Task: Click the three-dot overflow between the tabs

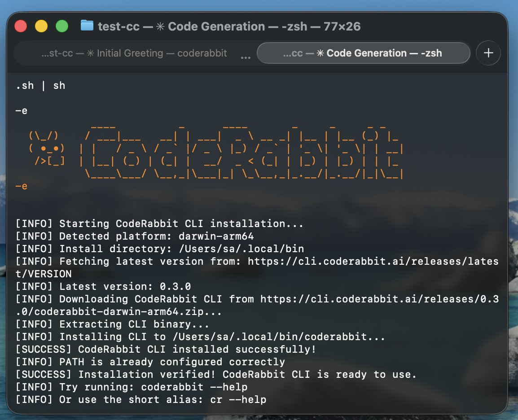Action: [246, 57]
